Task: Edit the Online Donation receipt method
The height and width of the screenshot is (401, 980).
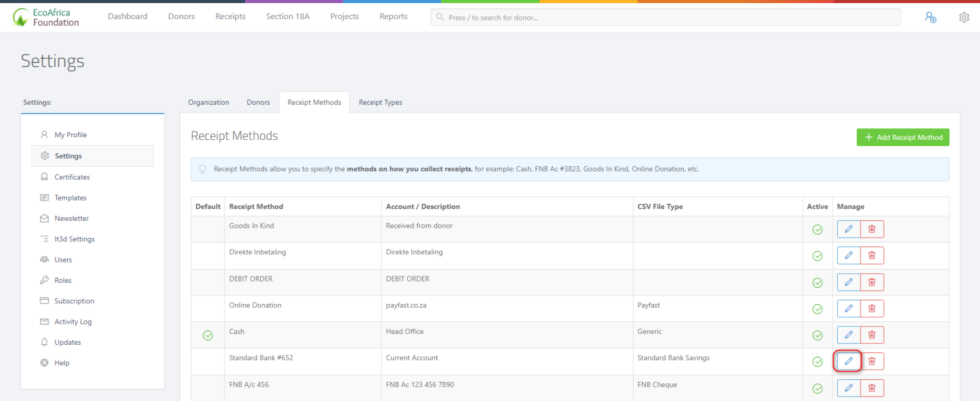Action: (x=848, y=308)
